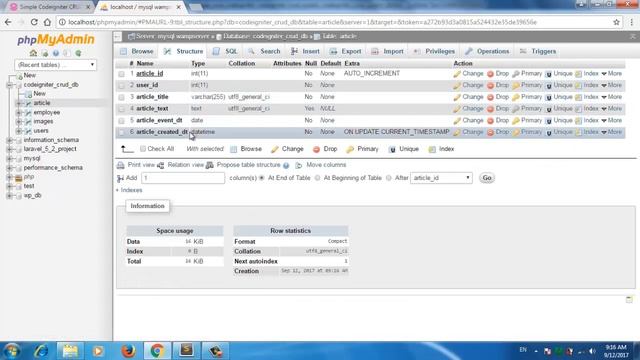This screenshot has height=360, width=640.
Task: Click Browse with-selected icon below table
Action: coord(233,149)
